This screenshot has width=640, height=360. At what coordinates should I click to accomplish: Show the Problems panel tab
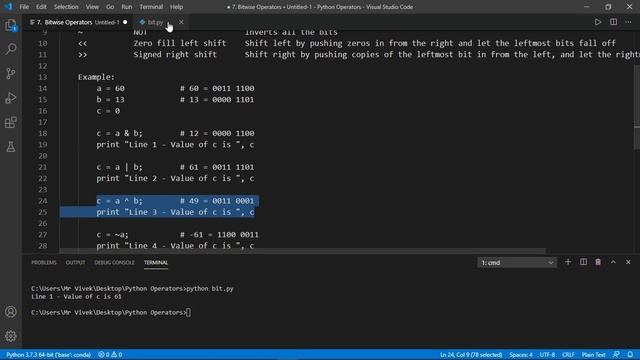pos(44,262)
